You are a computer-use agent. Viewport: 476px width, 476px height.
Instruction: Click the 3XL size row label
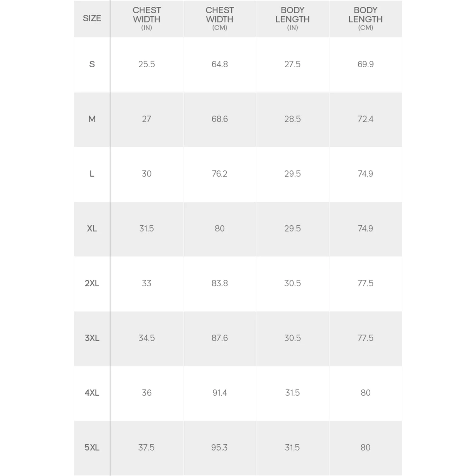(x=92, y=338)
